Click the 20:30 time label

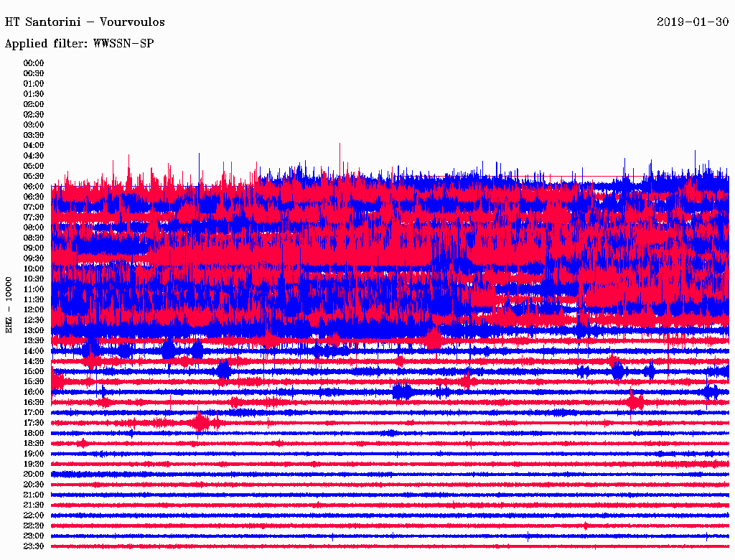pyautogui.click(x=34, y=485)
